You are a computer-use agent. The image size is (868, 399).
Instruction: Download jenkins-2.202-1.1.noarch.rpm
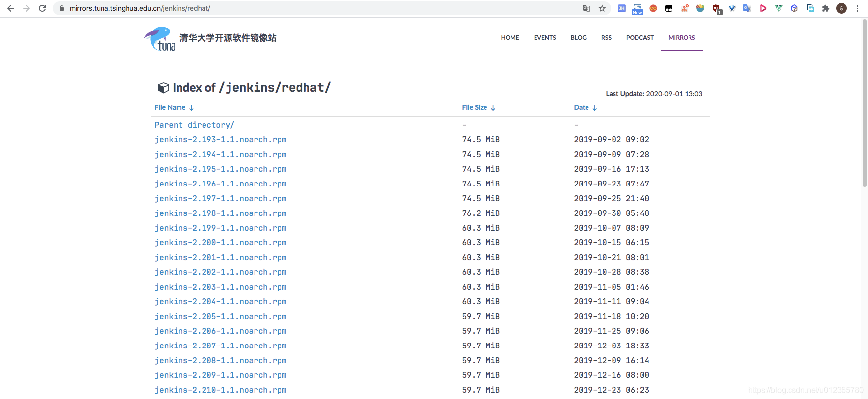(221, 272)
